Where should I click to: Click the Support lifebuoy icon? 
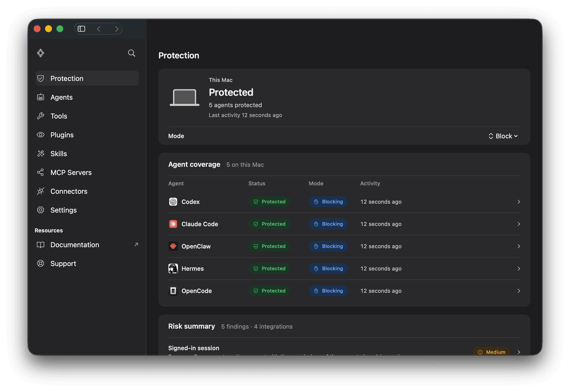tap(41, 264)
